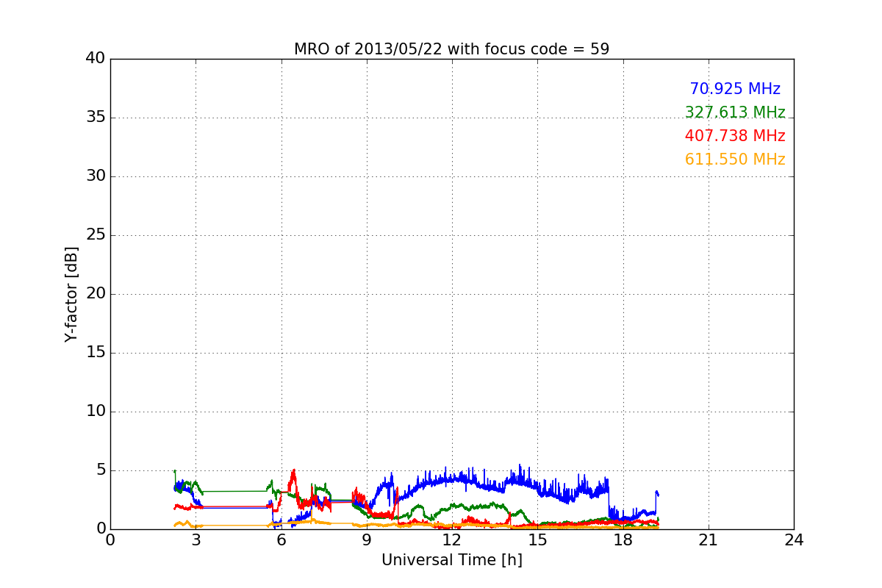
Task: Click the x-axis tick label 18
Action: point(623,540)
